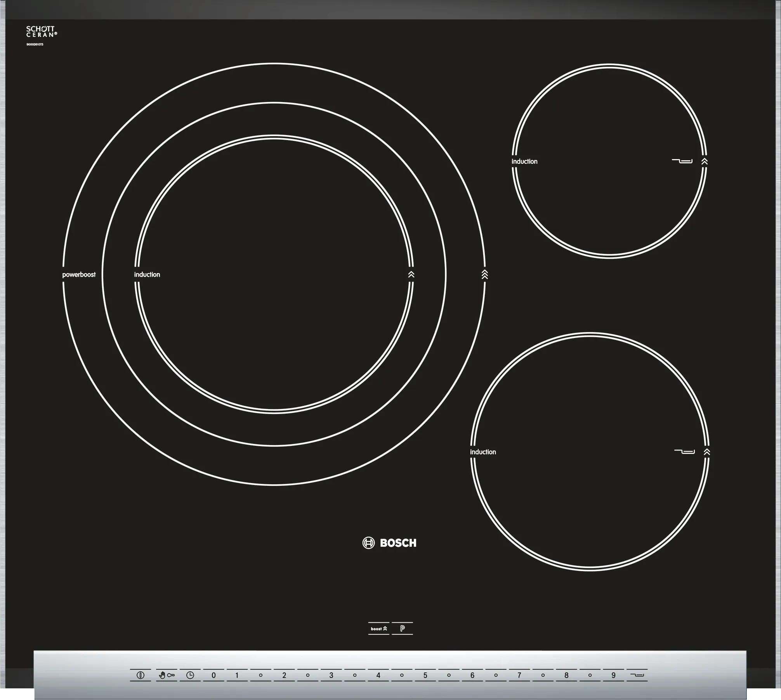Toggle the boost function button
Image resolution: width=781 pixels, height=700 pixels.
point(378,628)
